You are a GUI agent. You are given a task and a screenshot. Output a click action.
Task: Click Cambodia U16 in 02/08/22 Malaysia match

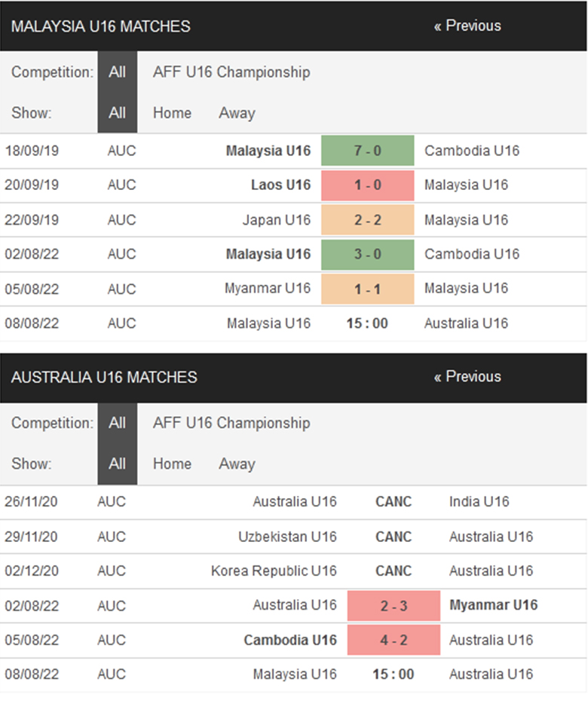pyautogui.click(x=472, y=254)
